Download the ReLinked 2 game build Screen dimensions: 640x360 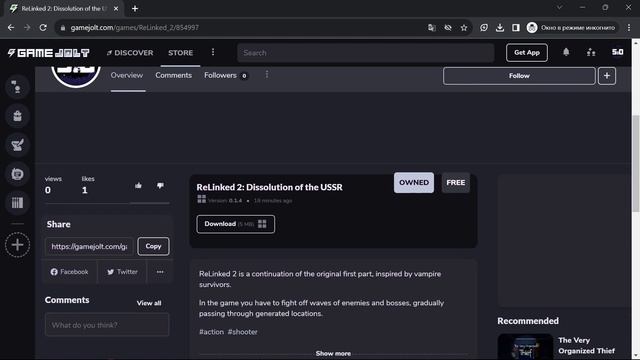tap(236, 224)
